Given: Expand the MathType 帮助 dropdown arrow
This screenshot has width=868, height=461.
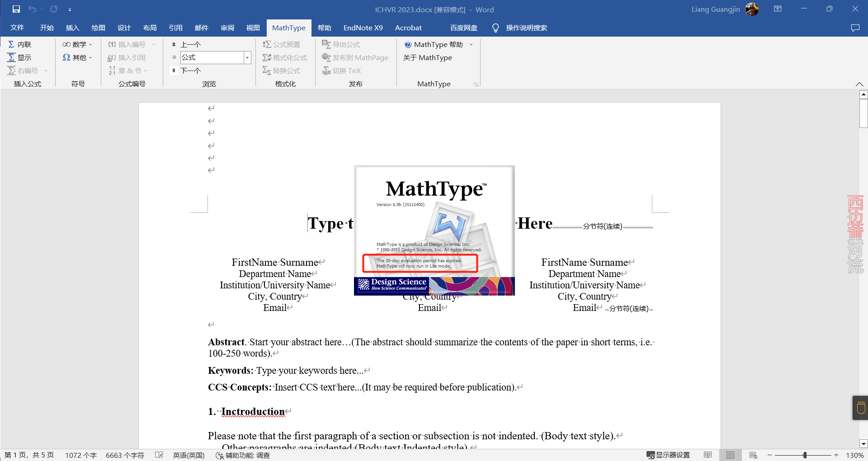Looking at the screenshot, I should click(x=471, y=44).
